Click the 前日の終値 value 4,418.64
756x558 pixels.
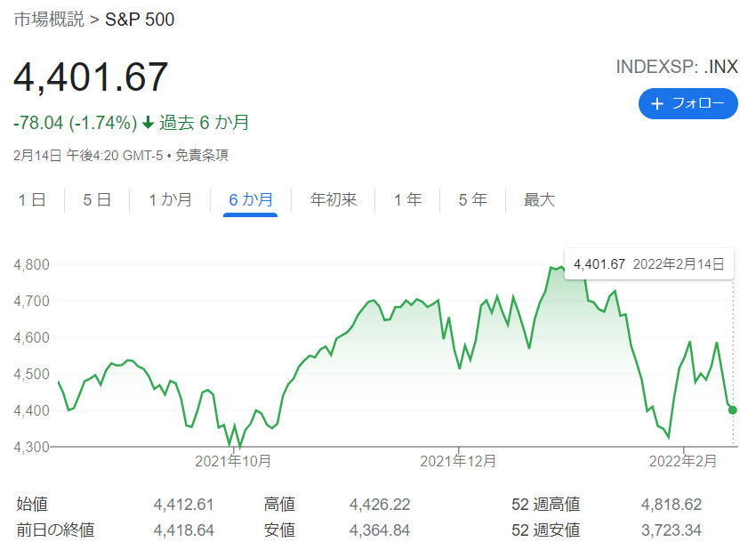pos(184,530)
